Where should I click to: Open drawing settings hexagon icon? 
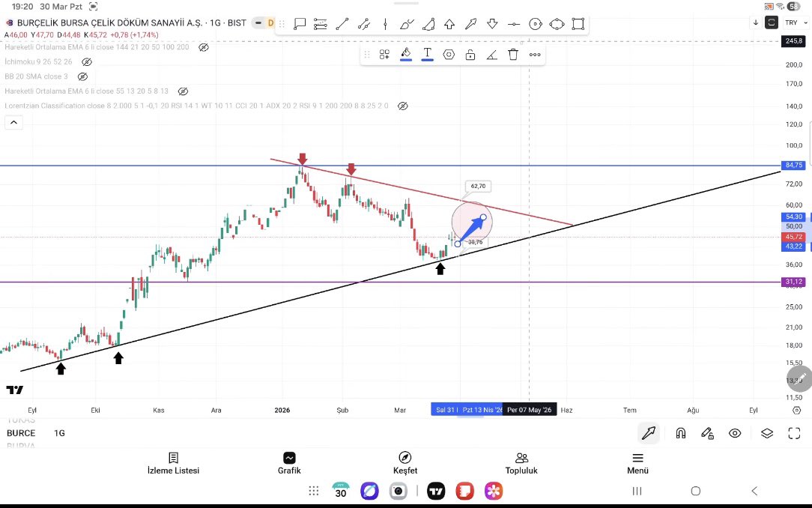coord(449,55)
